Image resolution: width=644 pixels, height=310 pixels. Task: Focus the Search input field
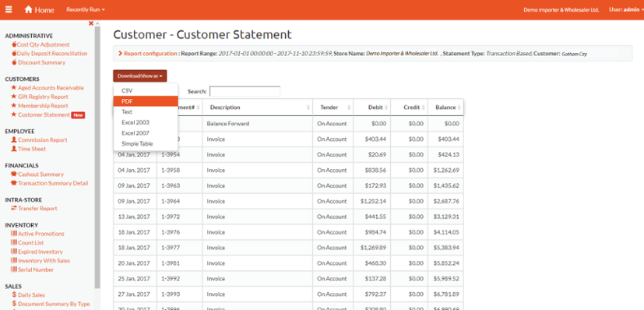tap(245, 91)
